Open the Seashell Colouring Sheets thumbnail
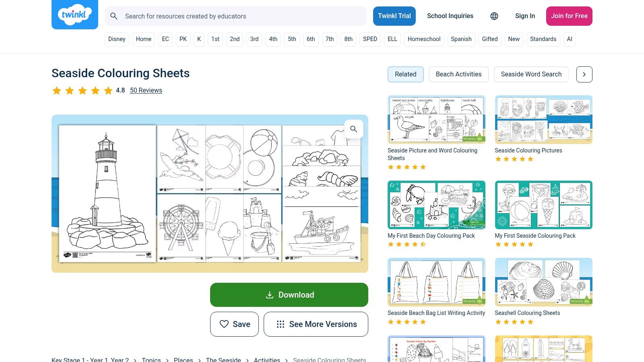The image size is (644, 362). [543, 282]
